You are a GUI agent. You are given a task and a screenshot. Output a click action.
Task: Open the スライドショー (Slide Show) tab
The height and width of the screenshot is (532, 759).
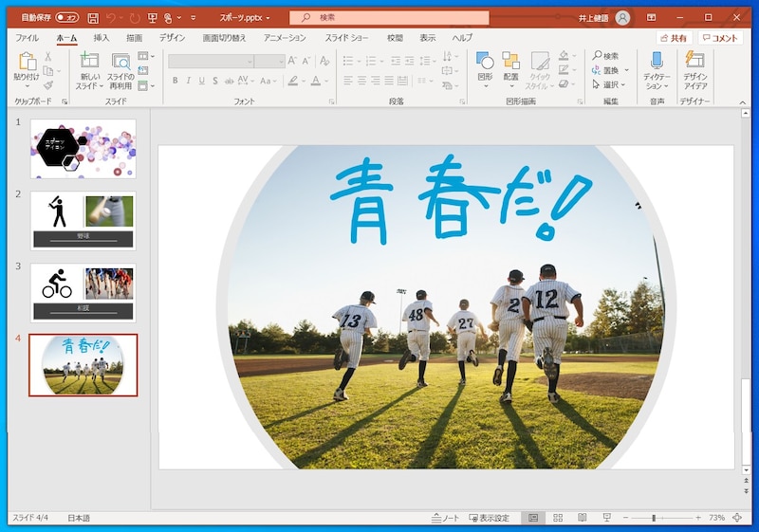coord(346,38)
